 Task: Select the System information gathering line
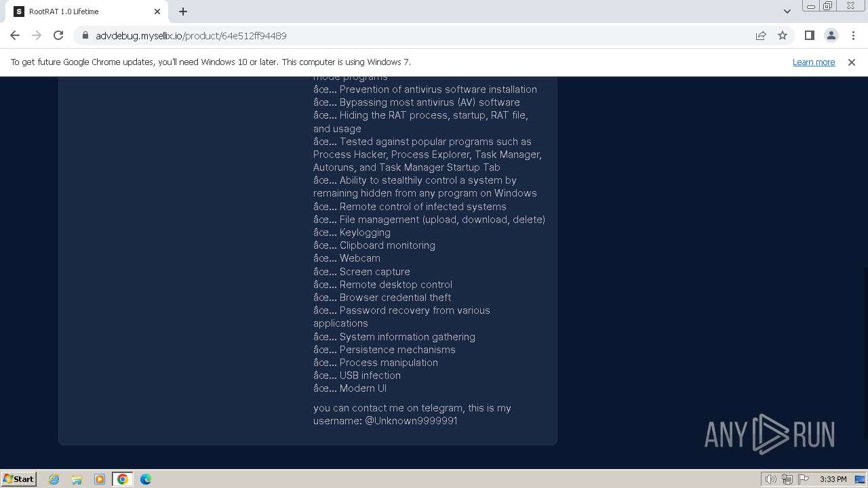tap(394, 337)
